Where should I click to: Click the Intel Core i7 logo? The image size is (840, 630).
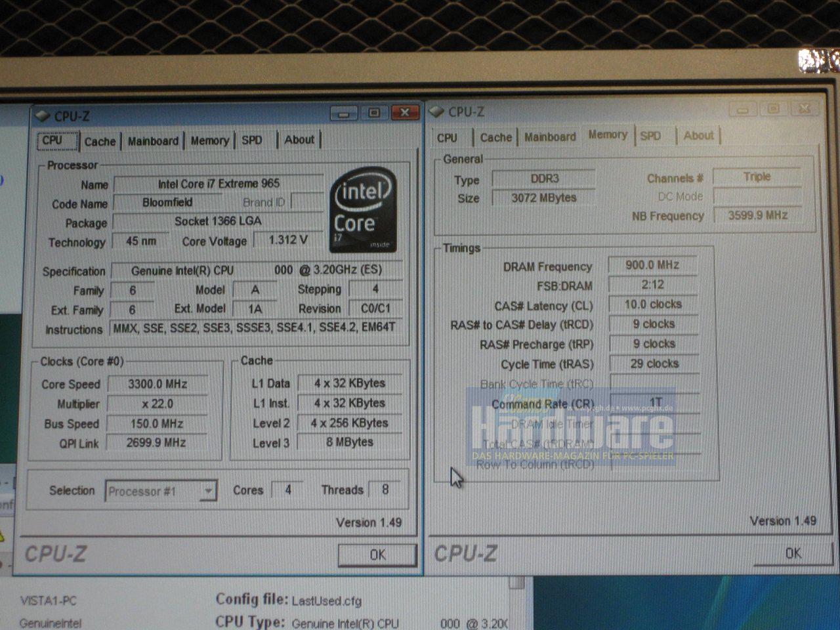pyautogui.click(x=362, y=211)
